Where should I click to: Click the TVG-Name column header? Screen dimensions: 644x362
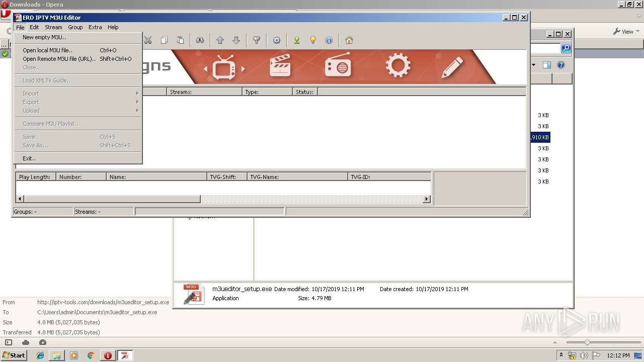[297, 177]
